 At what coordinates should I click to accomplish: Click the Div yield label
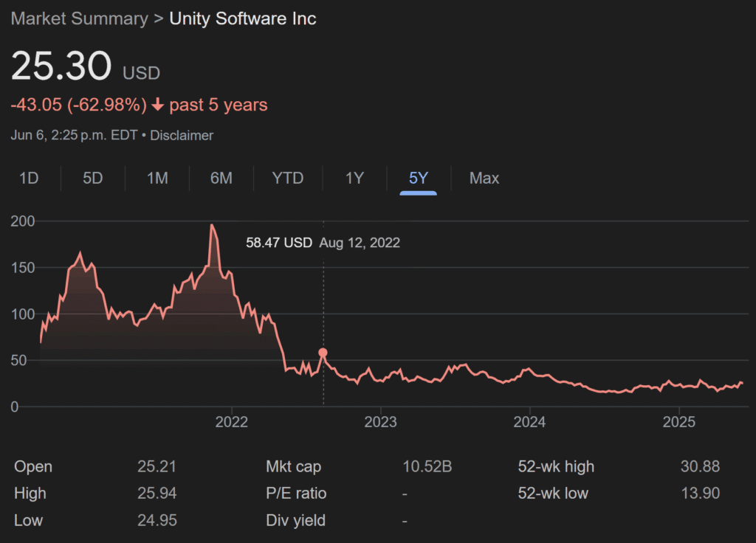click(x=295, y=520)
